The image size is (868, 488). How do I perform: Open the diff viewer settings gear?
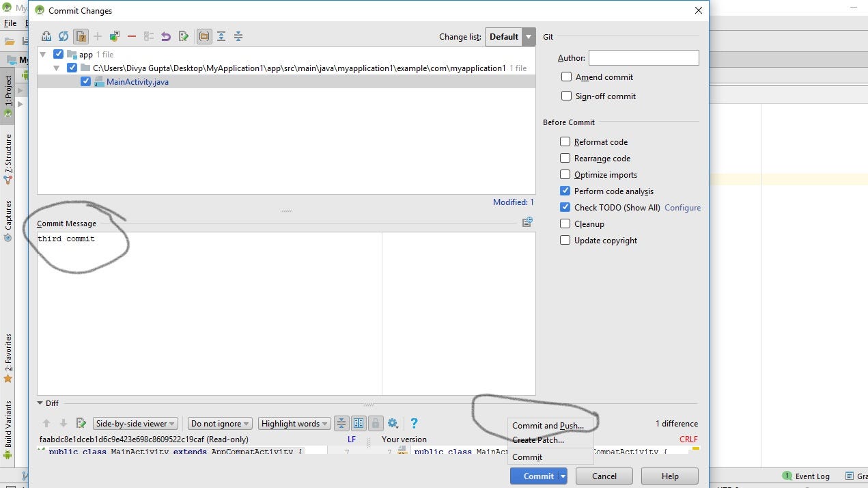pos(391,423)
